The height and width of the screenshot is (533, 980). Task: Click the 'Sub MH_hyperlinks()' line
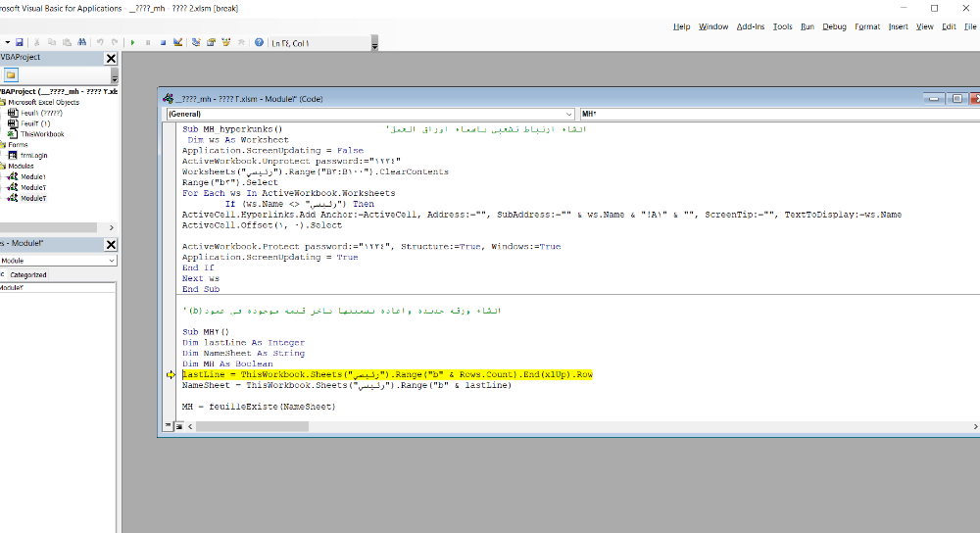tap(232, 129)
